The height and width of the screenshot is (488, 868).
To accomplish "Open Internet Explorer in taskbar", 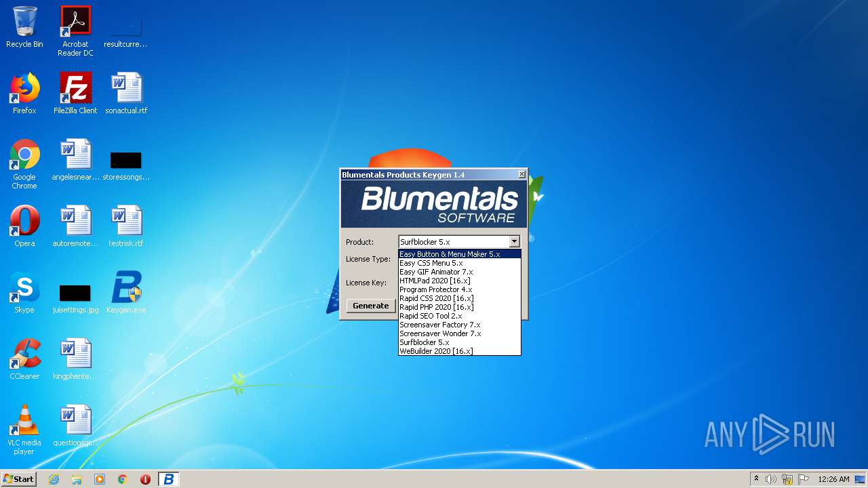I will point(54,479).
